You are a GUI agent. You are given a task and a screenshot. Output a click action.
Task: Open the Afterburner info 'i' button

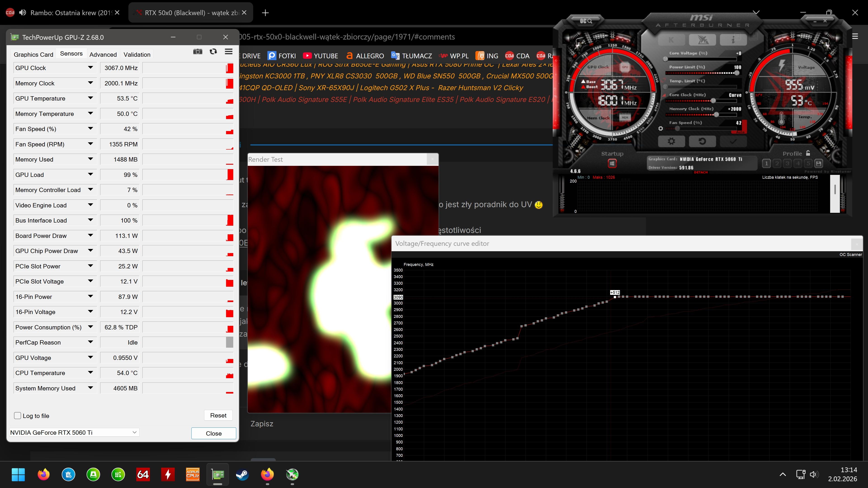[733, 40]
